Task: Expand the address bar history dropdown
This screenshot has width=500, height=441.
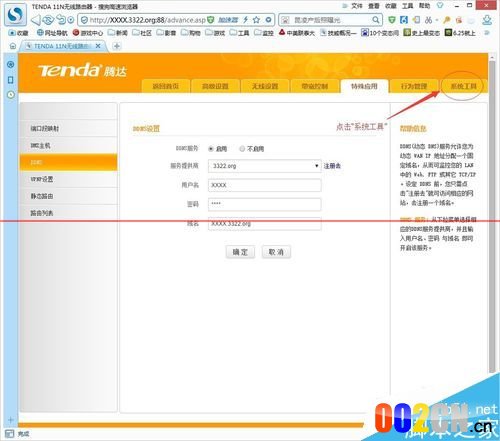Action: (x=268, y=20)
